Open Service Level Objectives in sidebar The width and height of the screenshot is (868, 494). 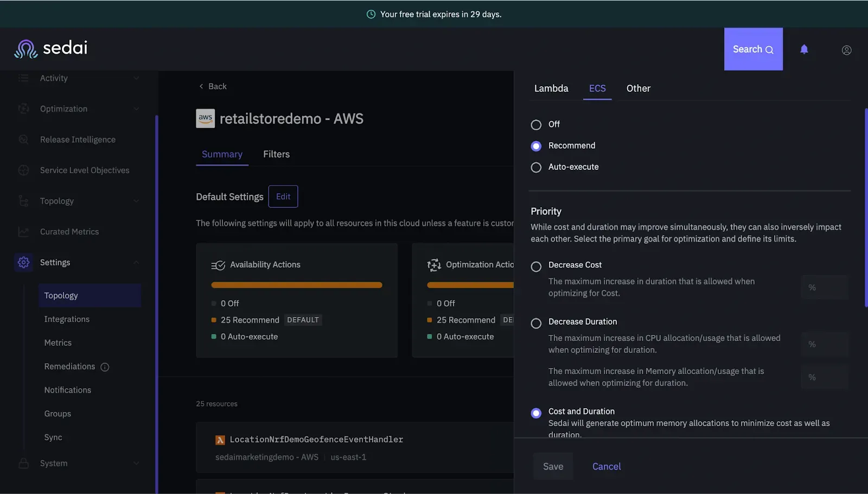click(x=85, y=170)
